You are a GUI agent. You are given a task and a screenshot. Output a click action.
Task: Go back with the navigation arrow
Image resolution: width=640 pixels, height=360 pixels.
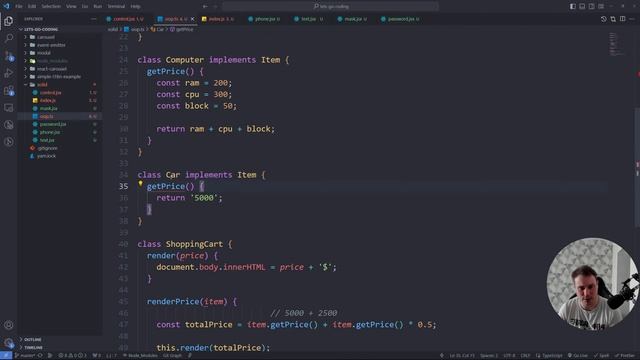(x=205, y=7)
